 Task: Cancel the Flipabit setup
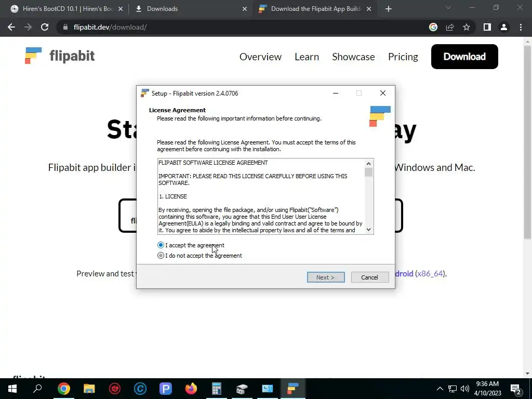tap(370, 277)
